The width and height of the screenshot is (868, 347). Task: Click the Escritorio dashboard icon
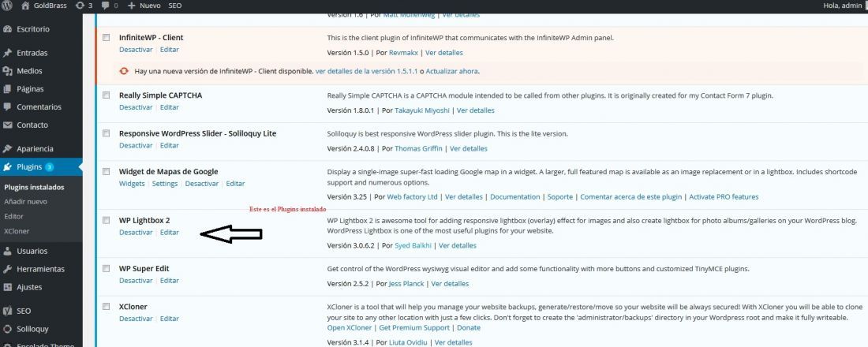tap(8, 29)
